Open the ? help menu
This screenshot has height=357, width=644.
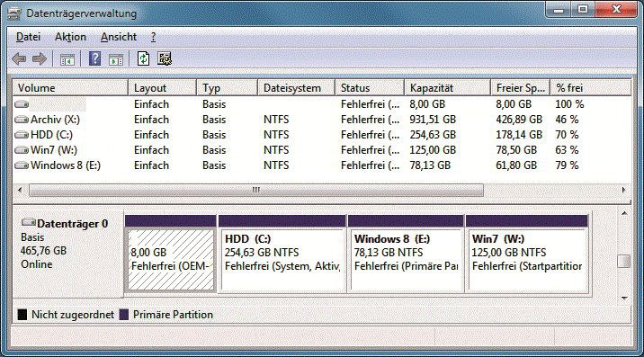153,37
